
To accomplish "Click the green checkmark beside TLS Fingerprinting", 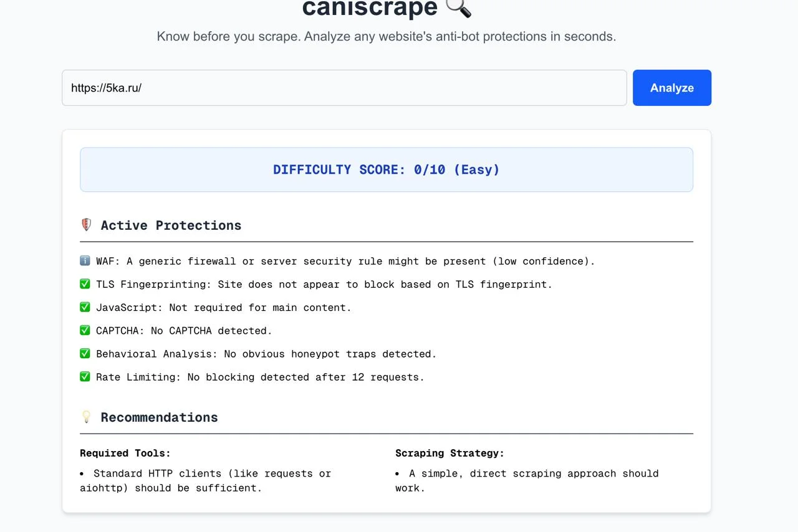I will point(85,284).
